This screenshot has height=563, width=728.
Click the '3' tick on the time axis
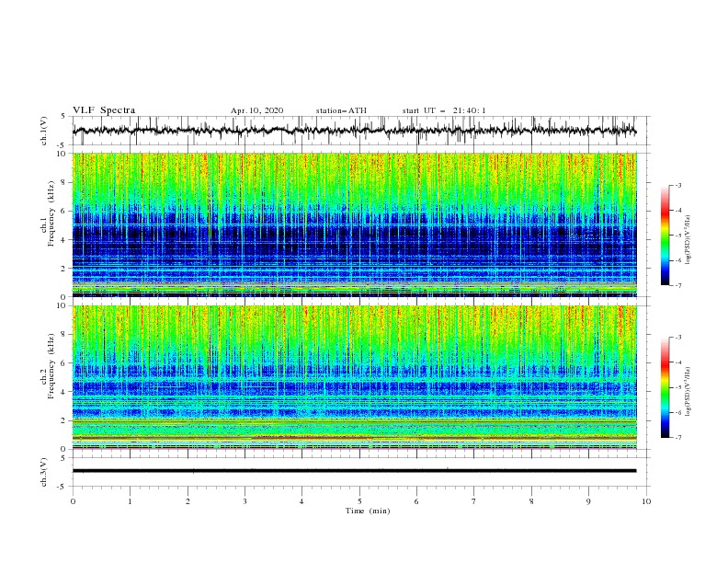click(x=245, y=501)
